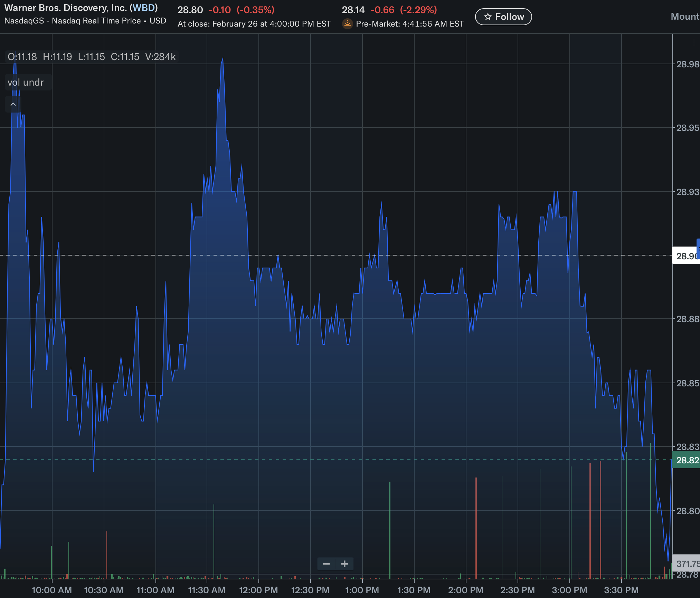Click the white 28.90 crosshair price label

(685, 256)
